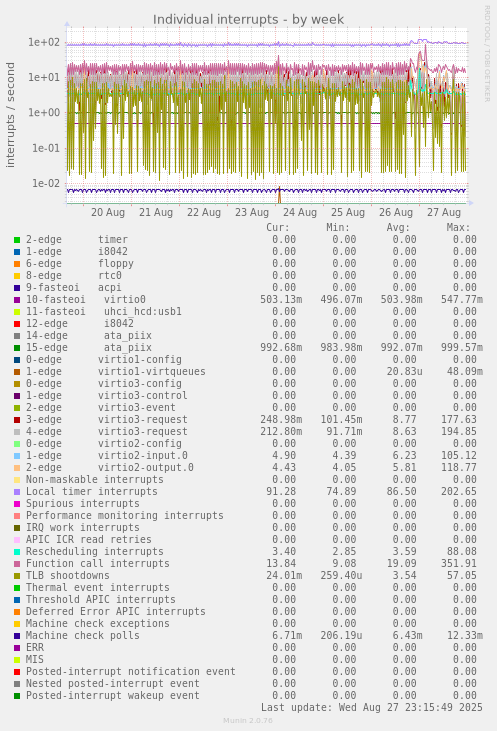This screenshot has height=731, width=497.
Task: Click the pink Function call interrupts swatch
Action: [x=17, y=564]
